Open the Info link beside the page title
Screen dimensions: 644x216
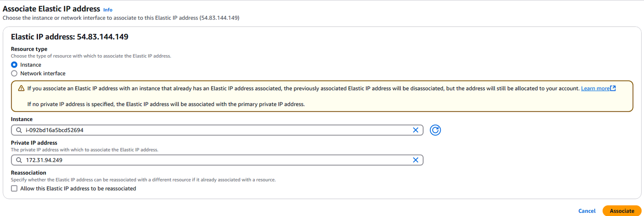tap(108, 10)
